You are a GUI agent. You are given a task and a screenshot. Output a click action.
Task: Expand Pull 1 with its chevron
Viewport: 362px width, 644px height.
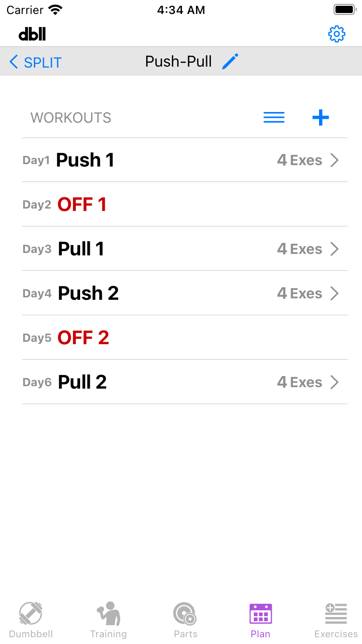tap(334, 249)
